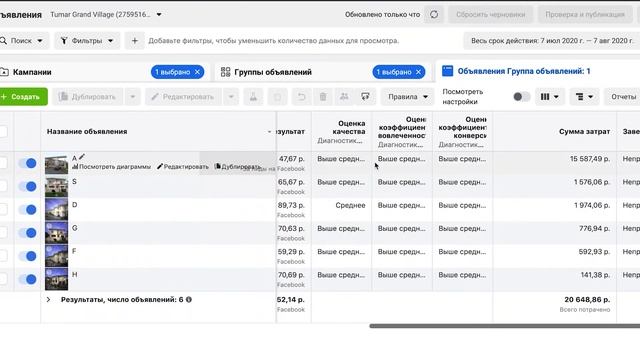This screenshot has width=640, height=360.
Task: Click the A/B test flask icon
Action: point(253,97)
